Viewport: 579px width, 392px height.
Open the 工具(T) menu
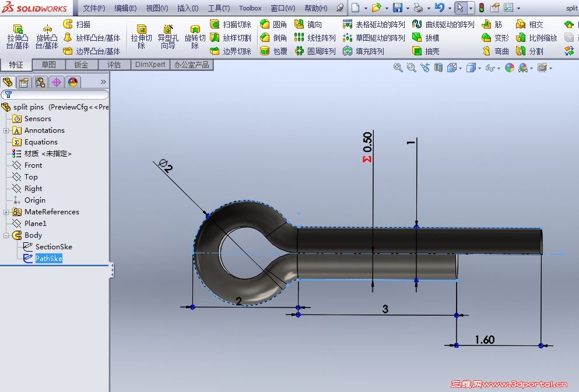click(x=219, y=8)
